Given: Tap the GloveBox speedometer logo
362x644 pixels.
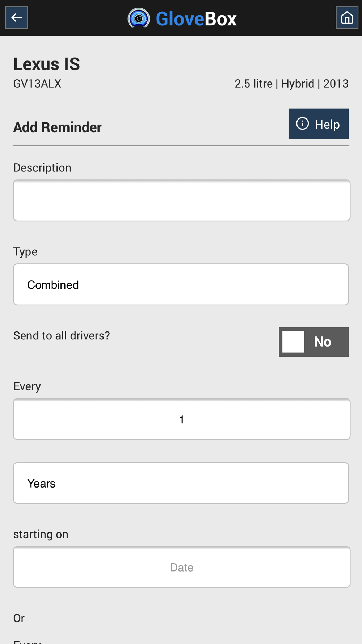Looking at the screenshot, I should (x=139, y=18).
